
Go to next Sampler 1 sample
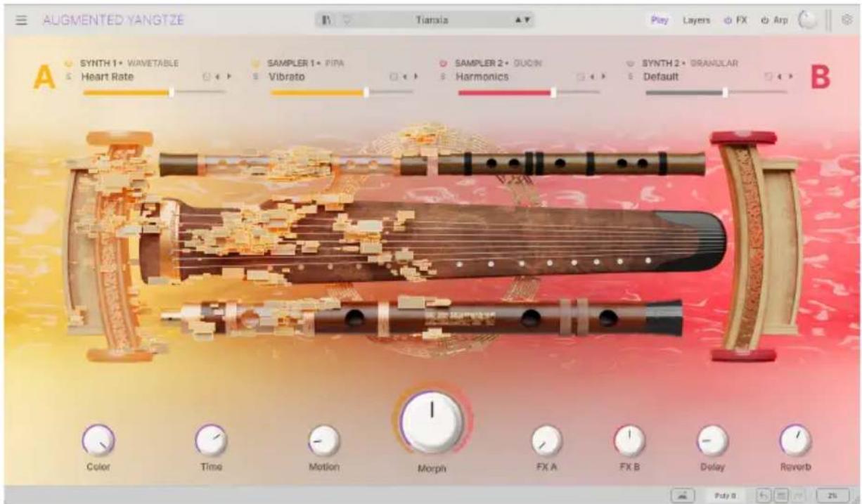click(x=415, y=77)
